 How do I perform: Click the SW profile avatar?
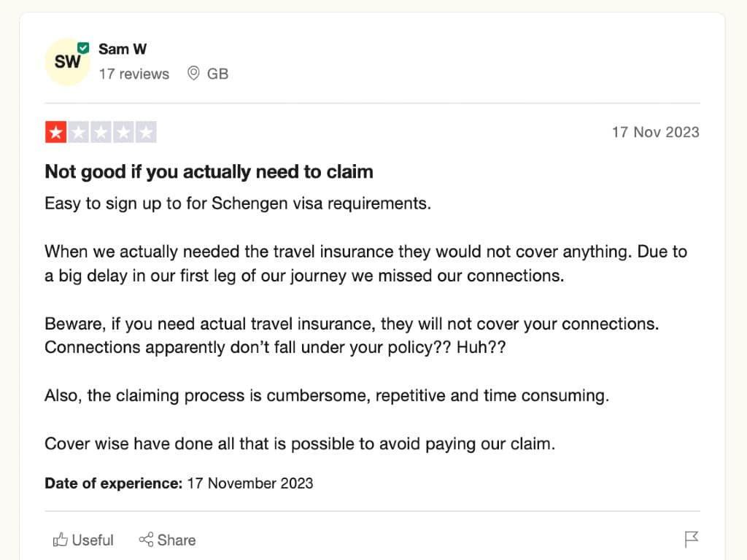(x=67, y=62)
